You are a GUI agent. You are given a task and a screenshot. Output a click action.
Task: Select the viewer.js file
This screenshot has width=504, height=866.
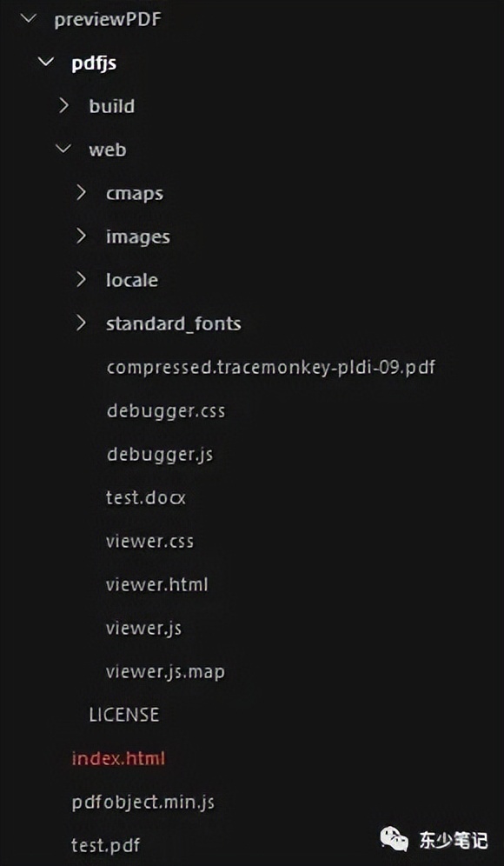[143, 628]
